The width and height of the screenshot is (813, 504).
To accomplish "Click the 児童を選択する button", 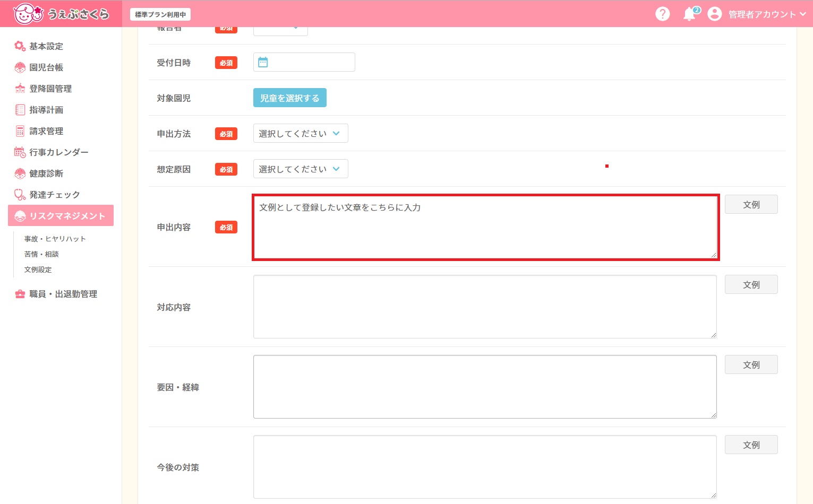I will (290, 98).
